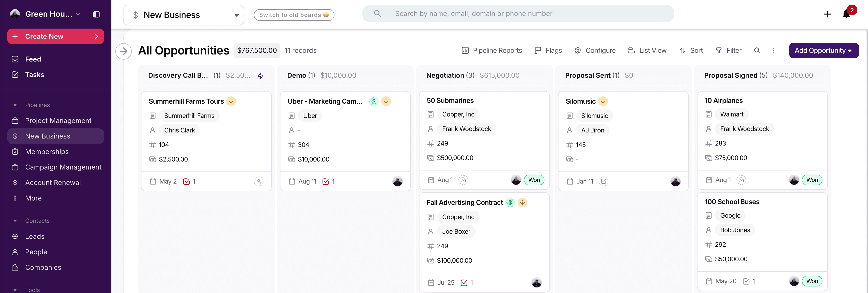
Task: Click the priority arrow badge on Silomusic card
Action: (603, 101)
